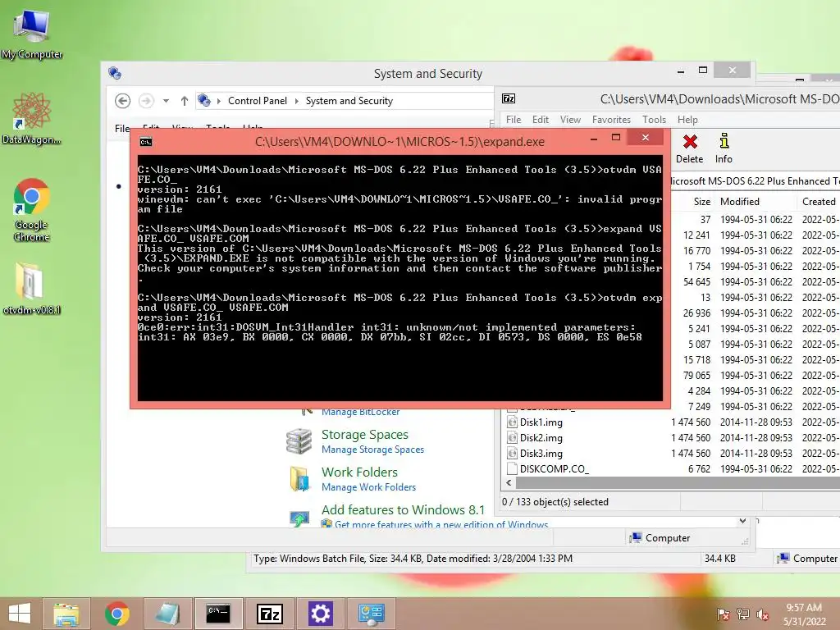Screen dimensions: 840x630
Task: Go forward in Control Panel window
Action: 146,101
